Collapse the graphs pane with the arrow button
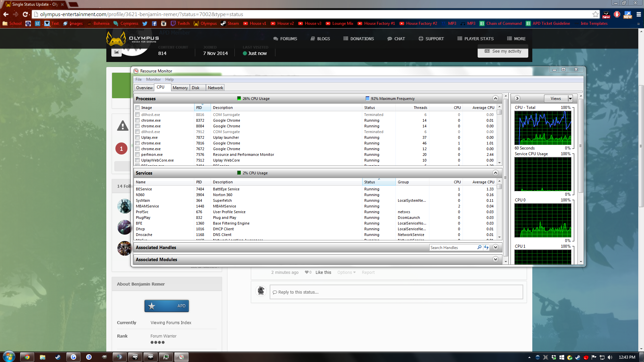This screenshot has height=362, width=644. pyautogui.click(x=517, y=98)
